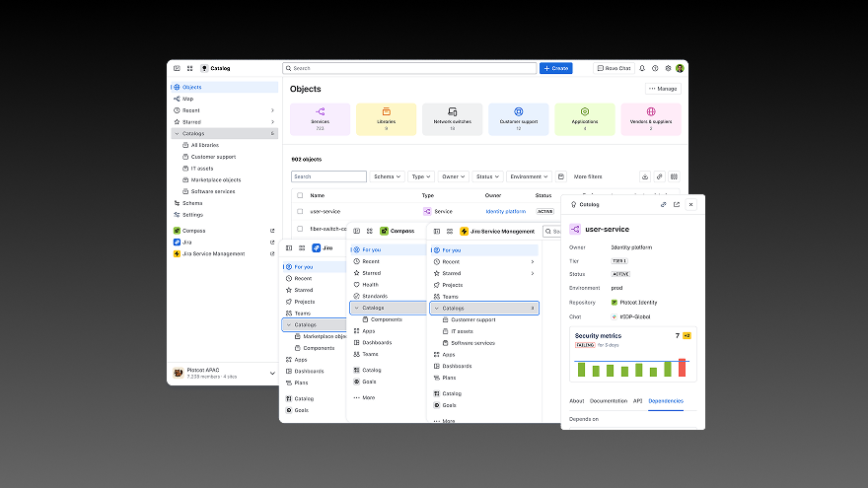Select the Services category card
The width and height of the screenshot is (868, 488).
point(320,118)
